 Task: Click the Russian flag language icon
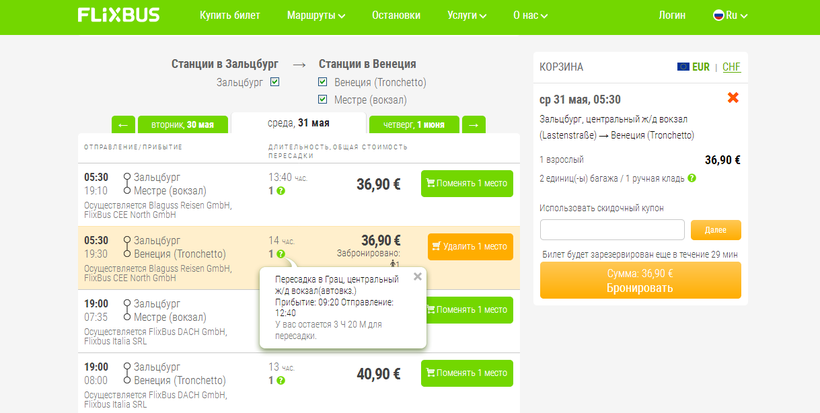coord(718,16)
